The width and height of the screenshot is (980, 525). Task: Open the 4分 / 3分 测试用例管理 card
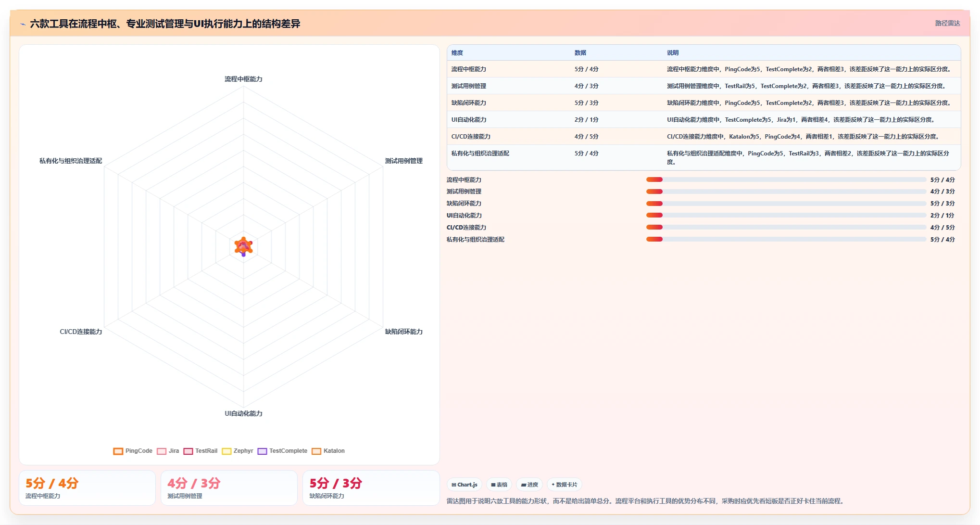click(229, 488)
